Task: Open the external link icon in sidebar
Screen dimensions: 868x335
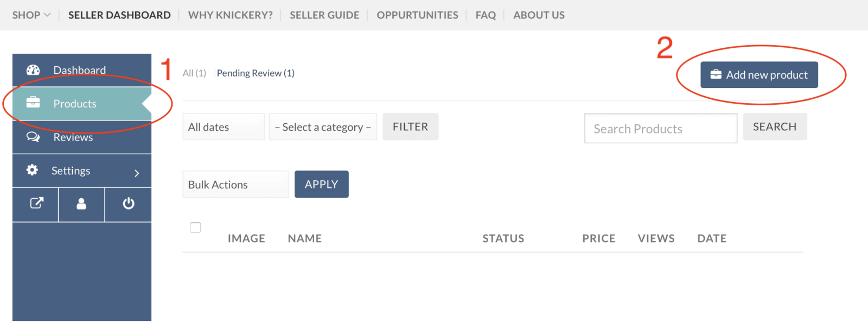Action: [x=36, y=203]
